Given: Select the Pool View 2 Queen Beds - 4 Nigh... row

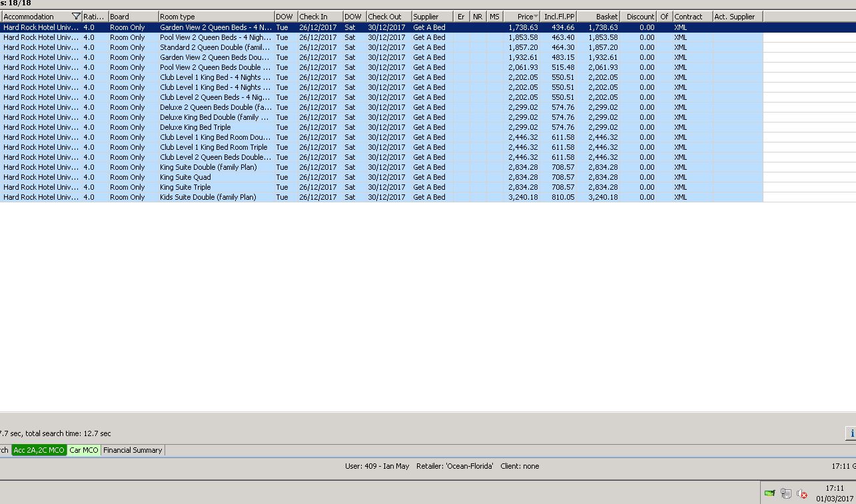Looking at the screenshot, I should pyautogui.click(x=381, y=37).
